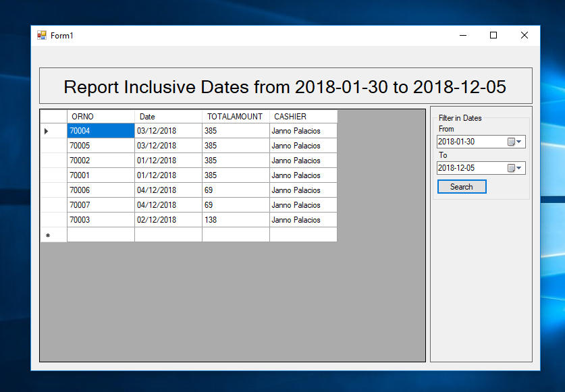
Task: Select amount 69 in row 70006
Action: coord(236,190)
